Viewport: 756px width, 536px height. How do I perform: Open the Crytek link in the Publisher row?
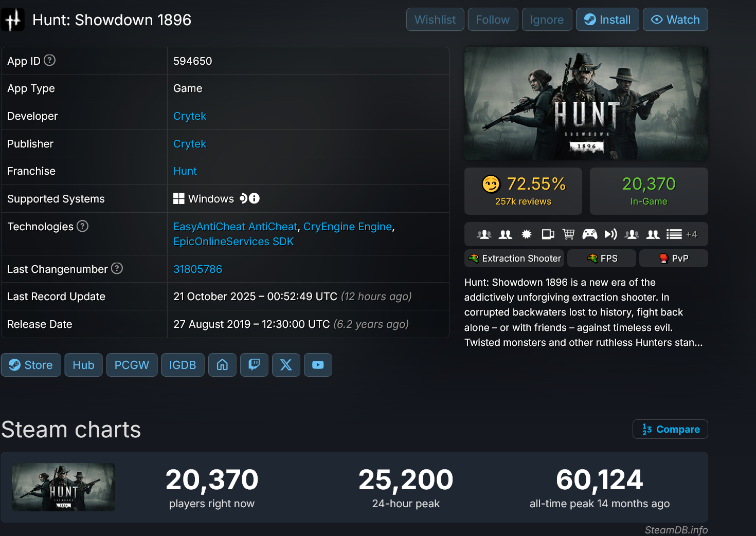click(x=190, y=144)
